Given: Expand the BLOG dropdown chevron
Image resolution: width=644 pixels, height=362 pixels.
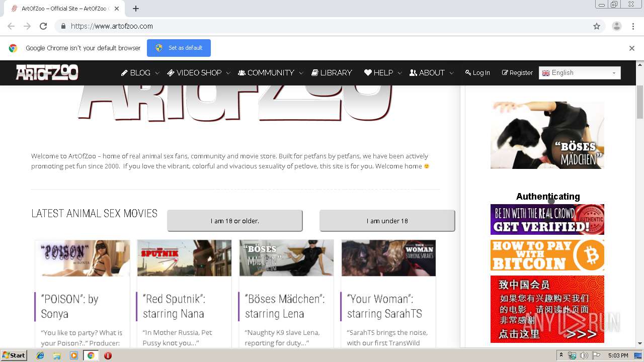Looking at the screenshot, I should [x=157, y=73].
